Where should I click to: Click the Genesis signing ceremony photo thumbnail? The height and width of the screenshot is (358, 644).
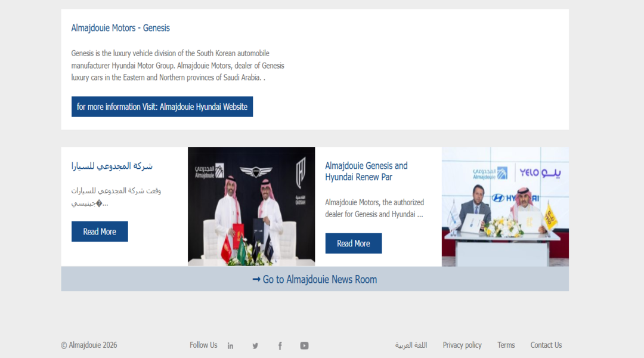(x=252, y=206)
